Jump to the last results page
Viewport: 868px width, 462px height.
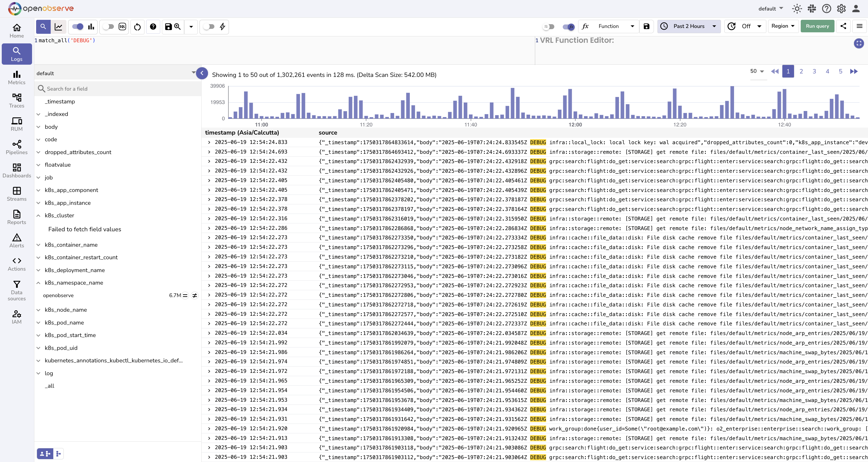click(853, 71)
